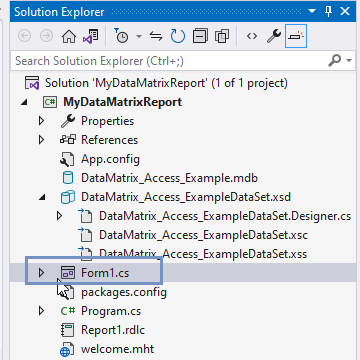Click the wrench icon beside Properties node
The height and width of the screenshot is (360, 360).
coord(68,121)
